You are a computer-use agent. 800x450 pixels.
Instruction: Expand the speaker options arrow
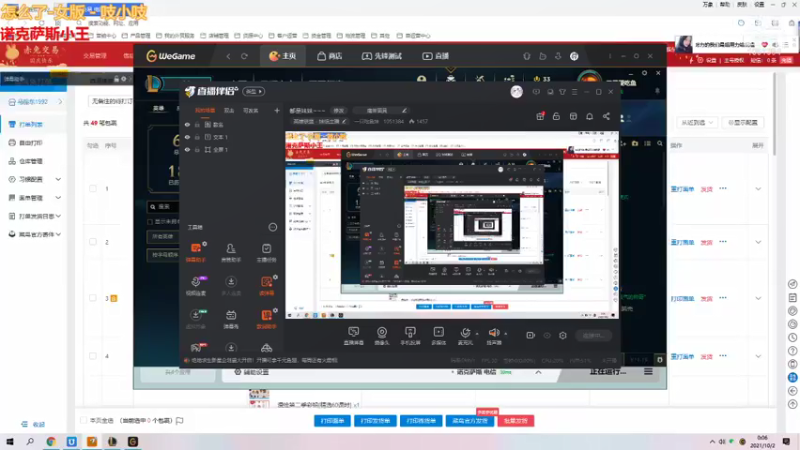click(506, 334)
